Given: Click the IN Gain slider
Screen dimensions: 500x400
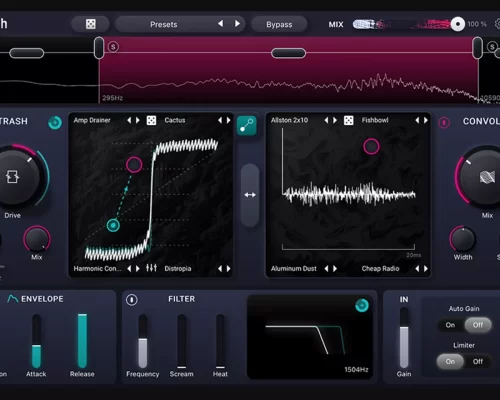Looking at the screenshot, I should tap(404, 337).
